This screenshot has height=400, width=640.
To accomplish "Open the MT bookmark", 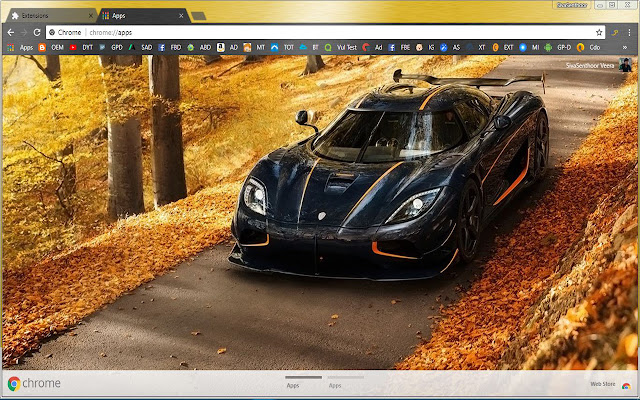I will (254, 47).
